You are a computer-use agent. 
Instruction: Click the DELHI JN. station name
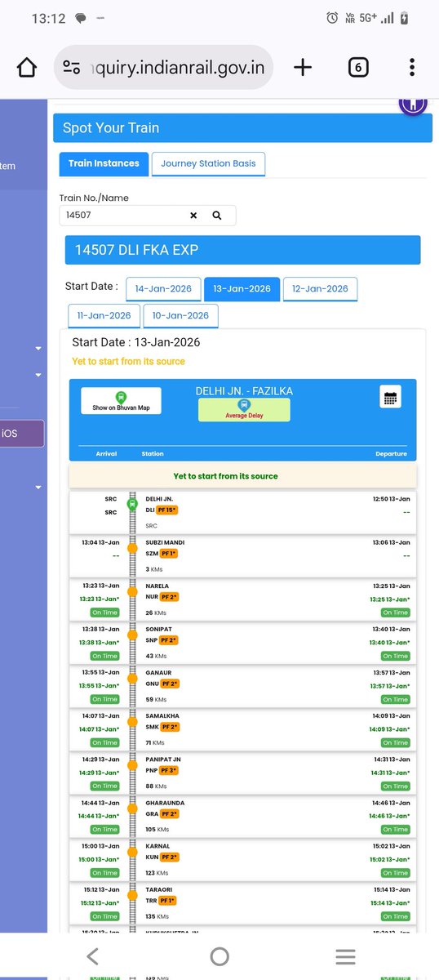(x=159, y=498)
